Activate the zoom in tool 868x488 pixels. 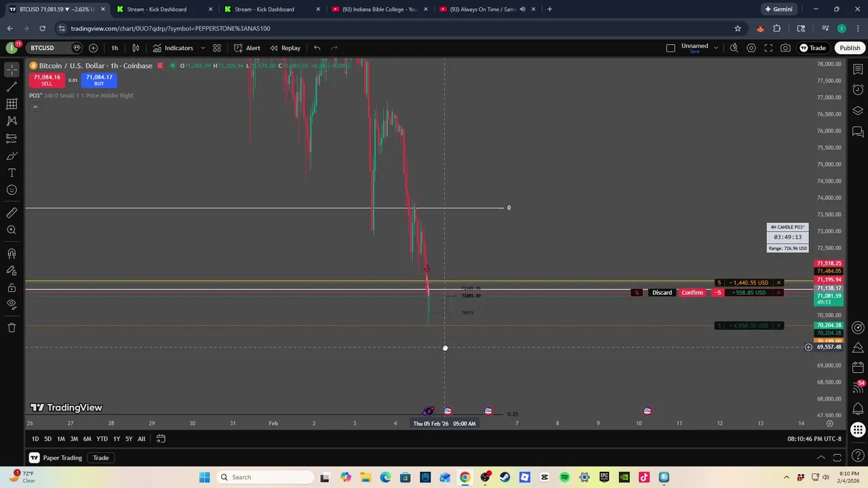(x=12, y=230)
